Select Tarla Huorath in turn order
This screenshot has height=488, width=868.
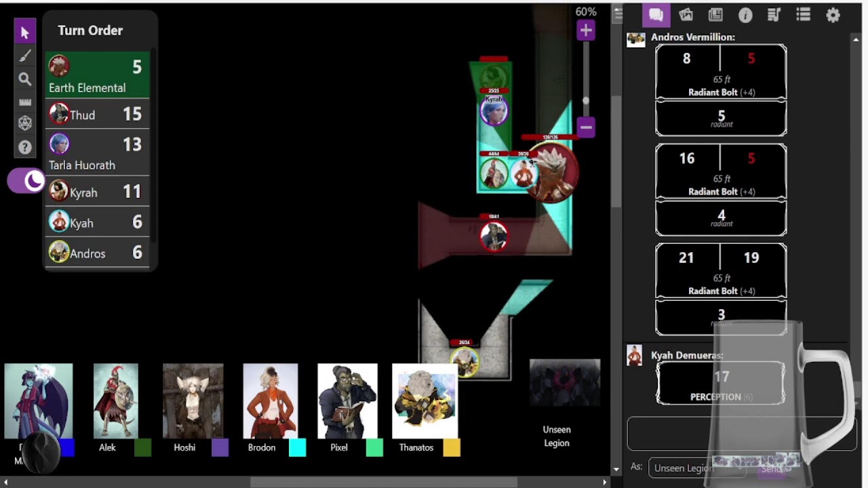tap(98, 153)
